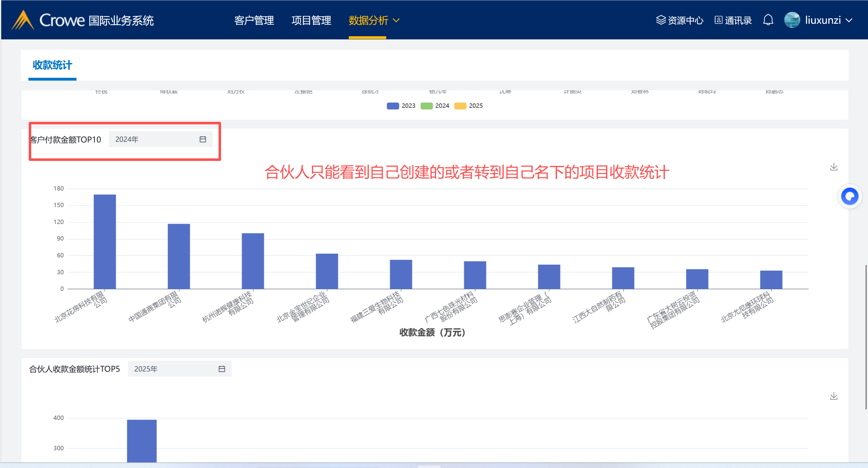Toggle the 2024 legend series
868x468 pixels.
pos(427,106)
